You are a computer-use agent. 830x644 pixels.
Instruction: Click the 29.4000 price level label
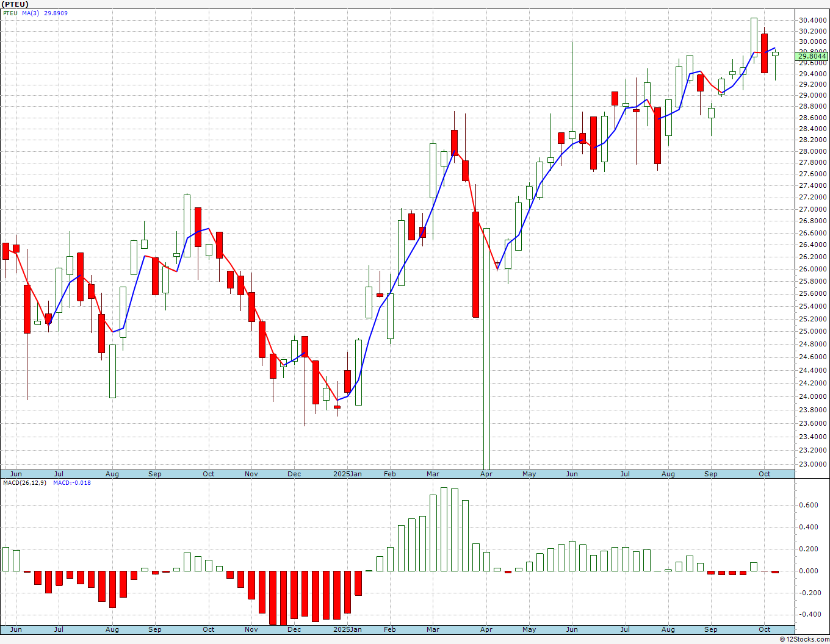(x=812, y=74)
